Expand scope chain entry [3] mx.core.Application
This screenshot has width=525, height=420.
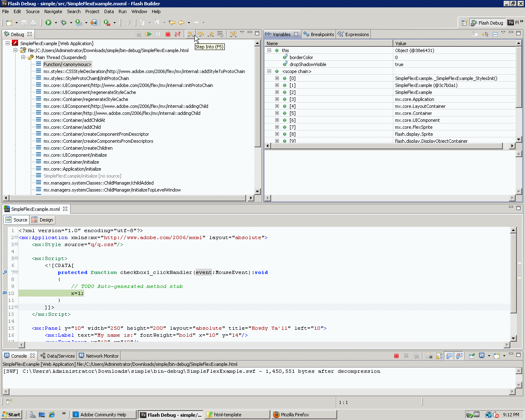277,99
